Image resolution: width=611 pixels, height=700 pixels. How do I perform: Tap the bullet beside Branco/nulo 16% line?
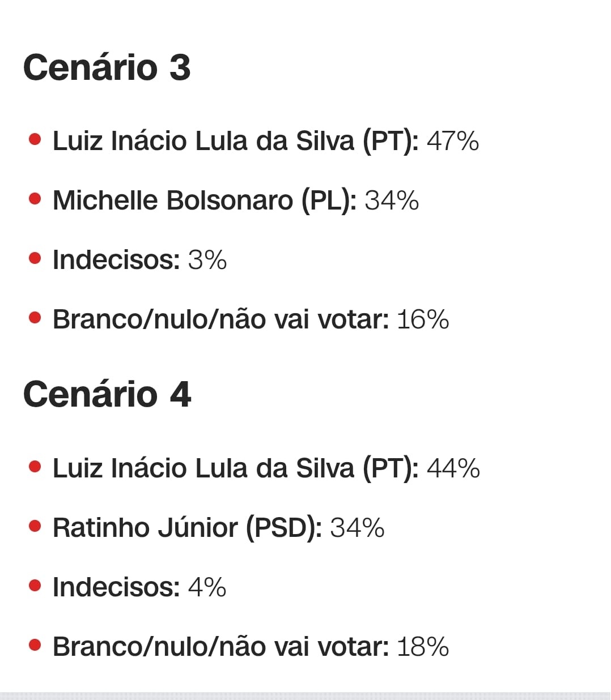pos(35,318)
